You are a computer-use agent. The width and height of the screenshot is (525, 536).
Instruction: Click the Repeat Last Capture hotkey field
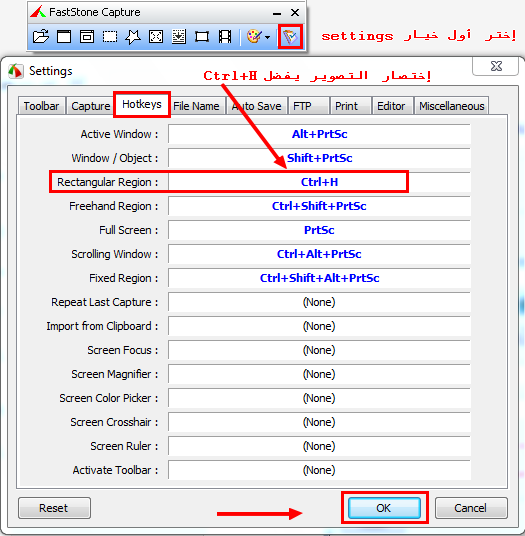[x=319, y=302]
